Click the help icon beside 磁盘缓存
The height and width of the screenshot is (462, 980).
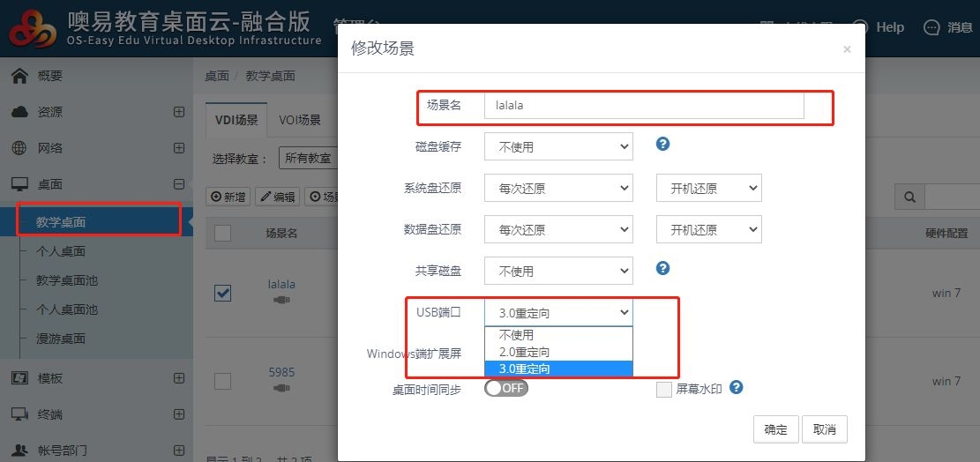point(663,145)
